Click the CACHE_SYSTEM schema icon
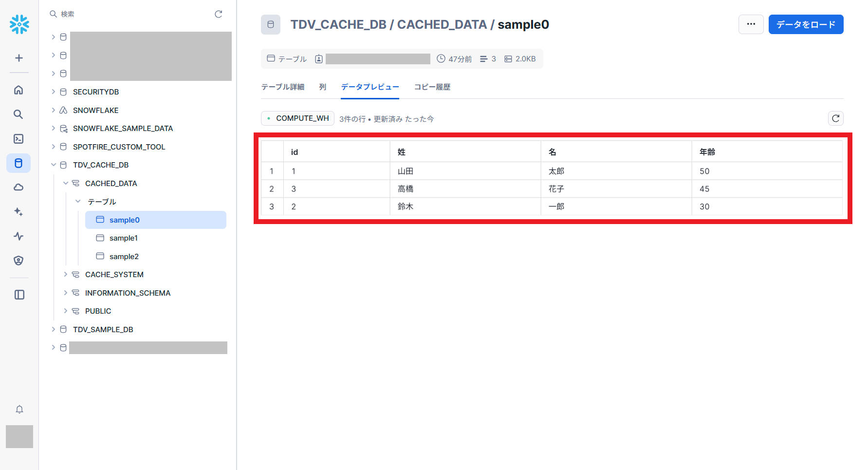Screen dimensions: 868x470 point(75,275)
